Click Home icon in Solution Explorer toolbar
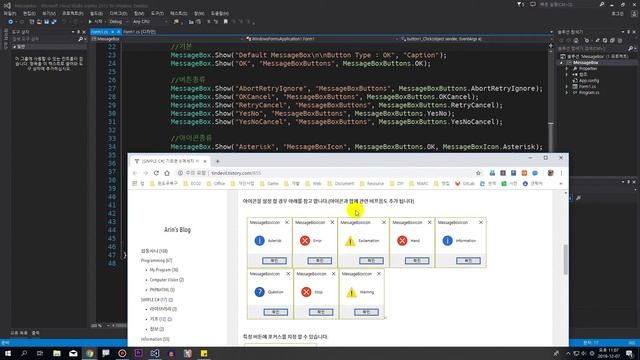The image size is (640, 360). (576, 40)
